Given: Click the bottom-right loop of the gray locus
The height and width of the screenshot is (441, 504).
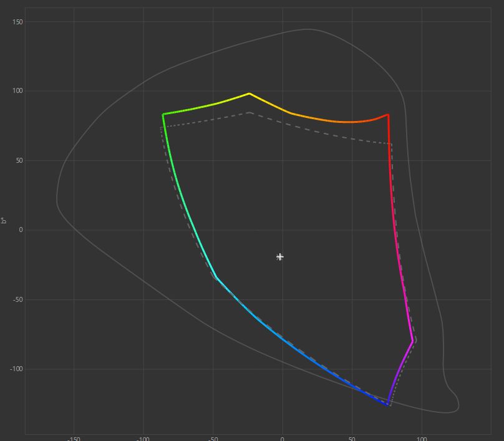Looking at the screenshot, I should tap(453, 404).
